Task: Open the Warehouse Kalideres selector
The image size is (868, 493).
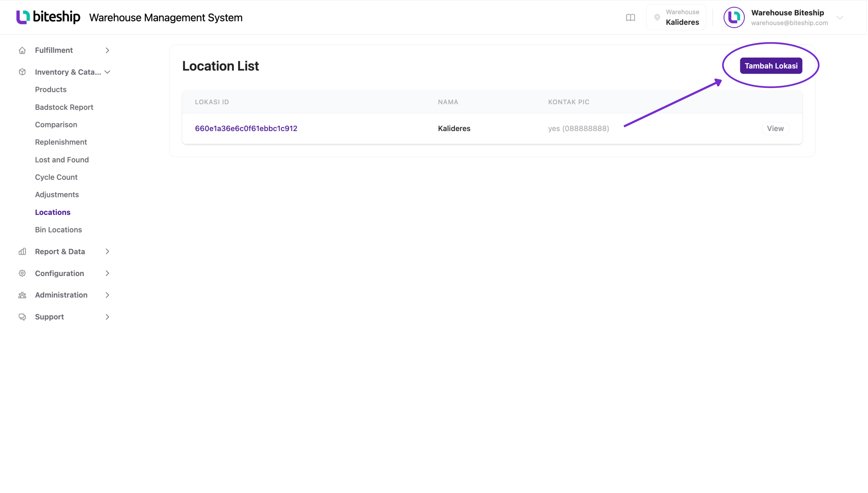Action: (676, 17)
